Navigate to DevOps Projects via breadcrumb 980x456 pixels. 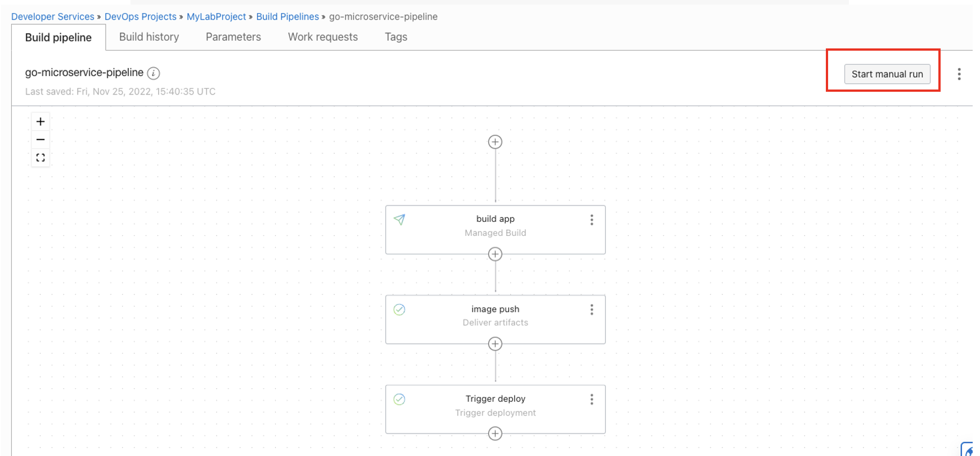click(x=141, y=16)
